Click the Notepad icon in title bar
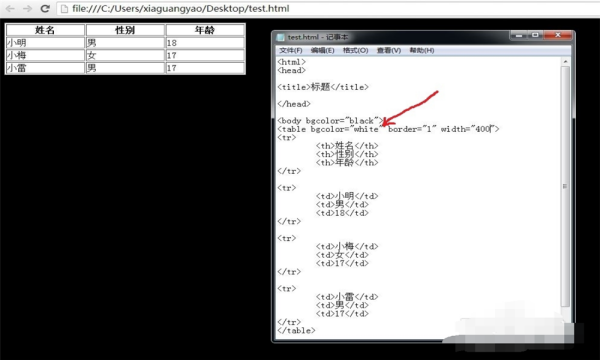 (281, 37)
